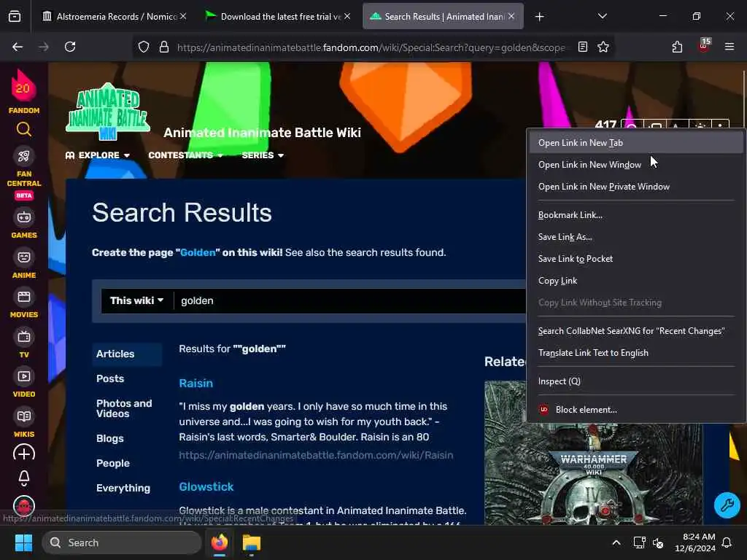
Task: Click the search field containing golden
Action: click(x=350, y=300)
